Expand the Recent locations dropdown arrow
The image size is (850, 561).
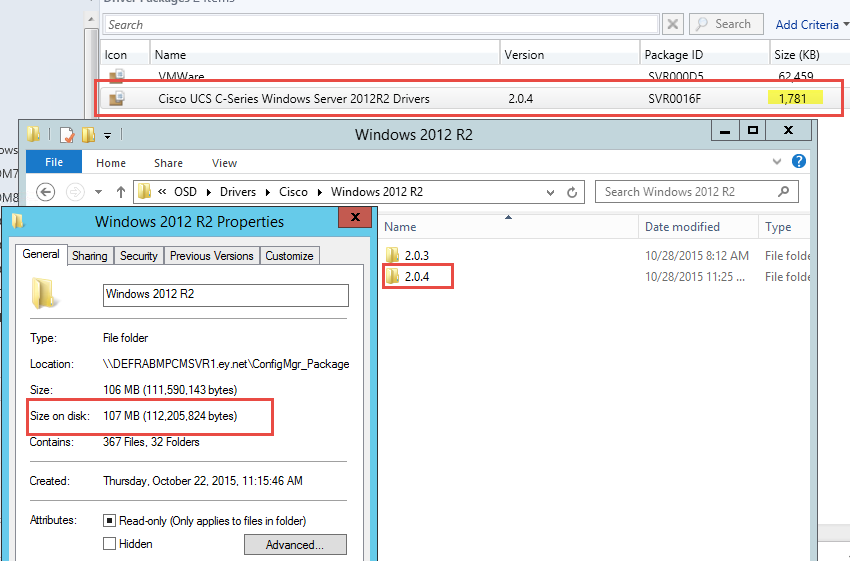[x=98, y=192]
